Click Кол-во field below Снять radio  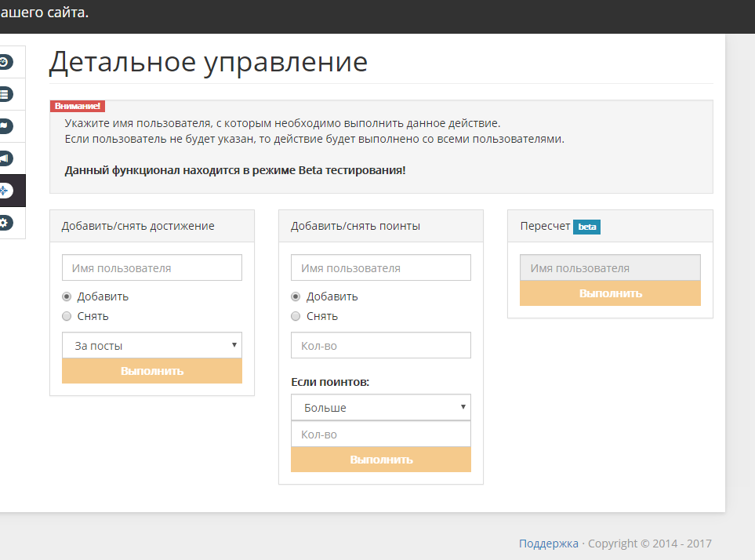[x=381, y=345]
